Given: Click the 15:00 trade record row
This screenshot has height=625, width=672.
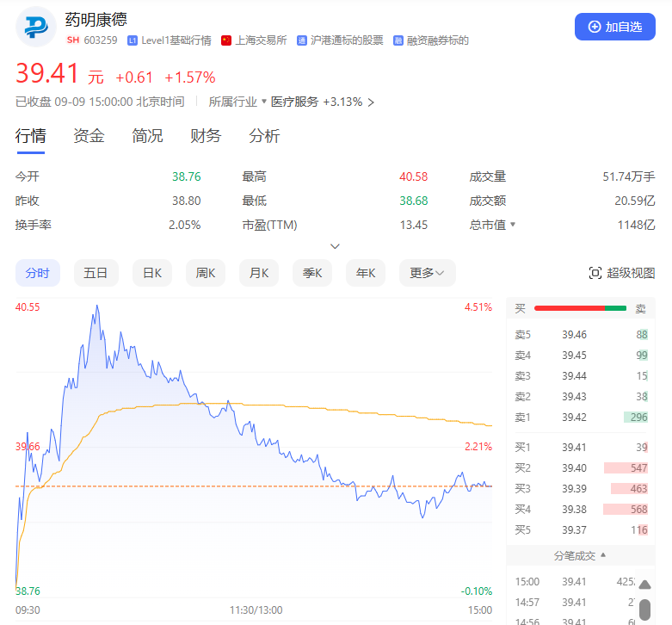Looking at the screenshot, I should pos(575,582).
